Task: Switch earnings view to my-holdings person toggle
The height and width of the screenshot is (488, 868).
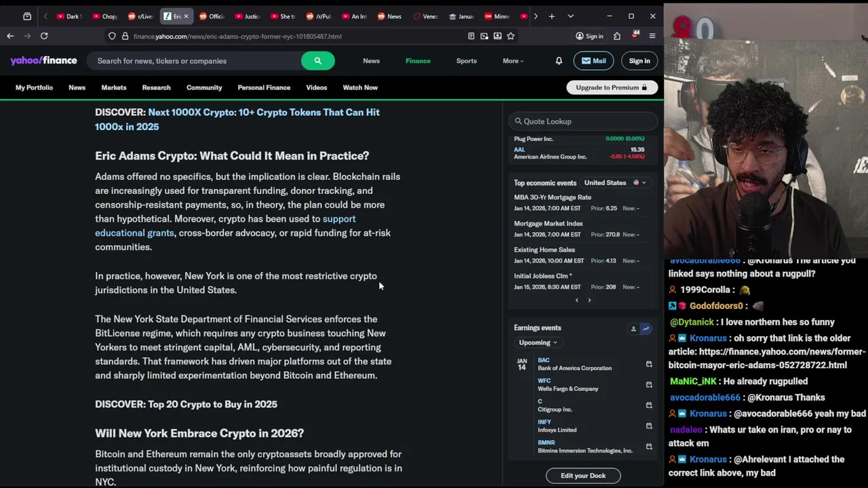Action: coord(633,329)
